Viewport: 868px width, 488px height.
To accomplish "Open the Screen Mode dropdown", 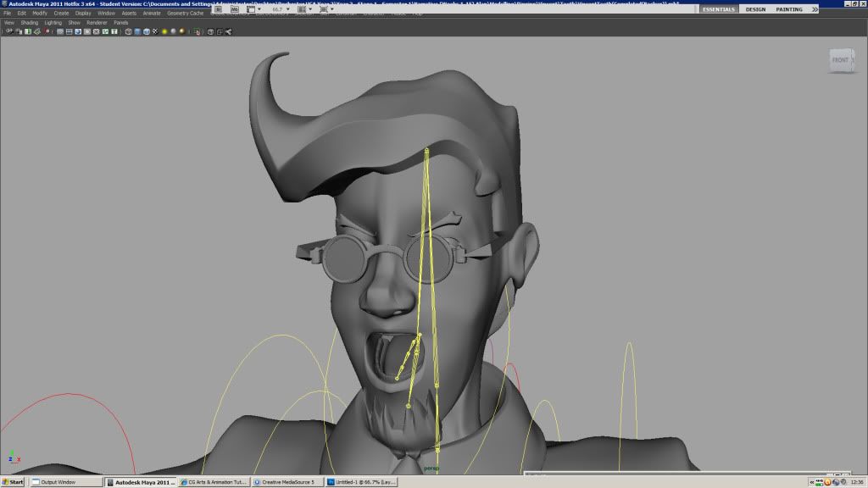I will tap(326, 9).
